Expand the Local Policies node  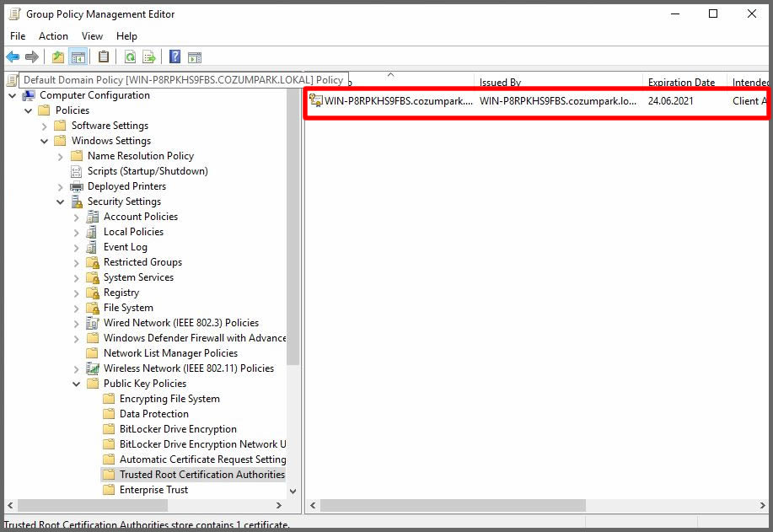76,233
